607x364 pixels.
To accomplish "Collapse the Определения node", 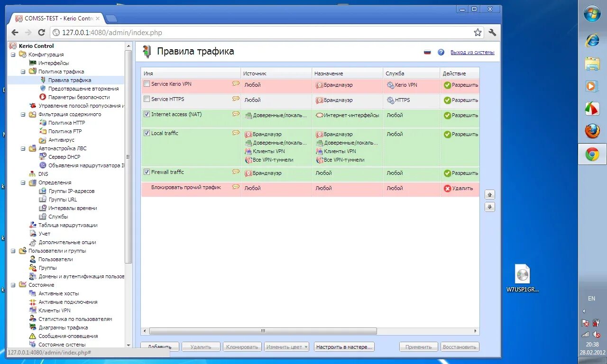I will pyautogui.click(x=23, y=182).
